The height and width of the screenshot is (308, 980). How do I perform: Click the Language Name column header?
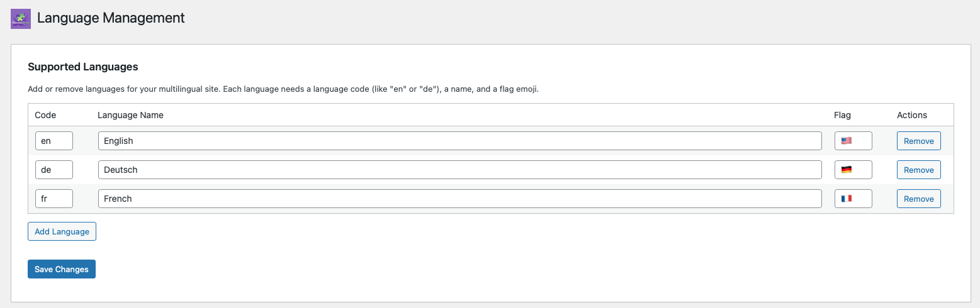(130, 115)
